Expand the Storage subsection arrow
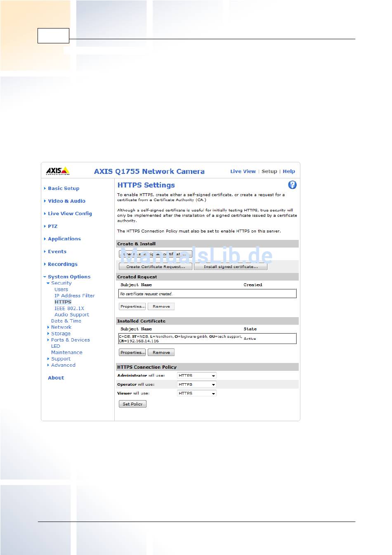The image size is (392, 555). (x=48, y=334)
